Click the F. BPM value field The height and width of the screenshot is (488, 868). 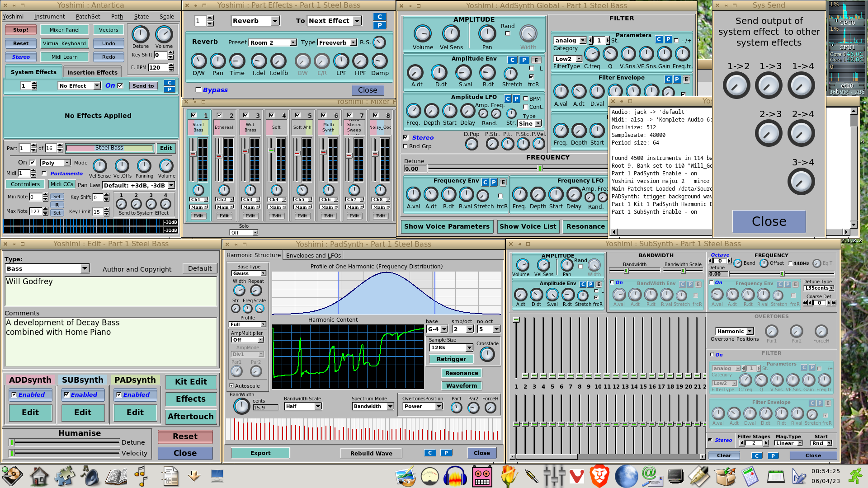point(158,68)
